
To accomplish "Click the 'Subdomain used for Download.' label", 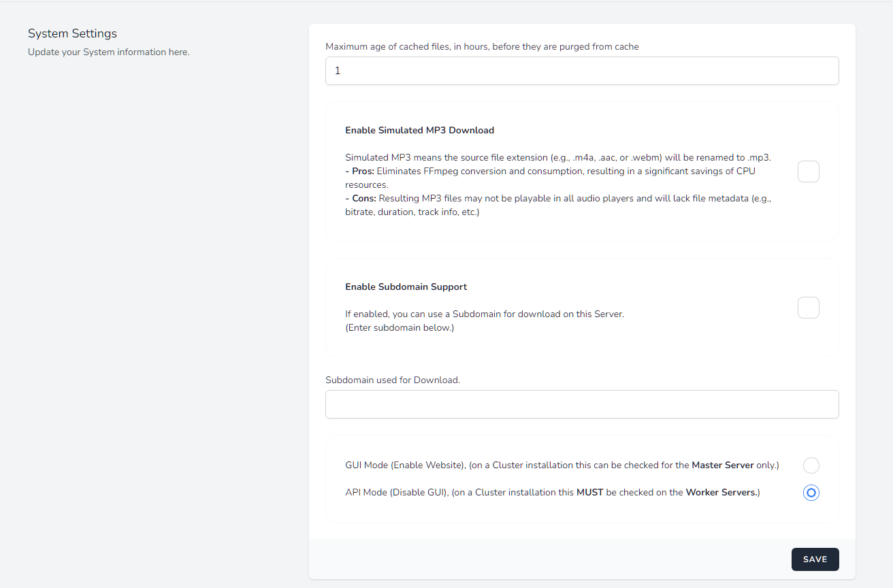I will point(393,380).
